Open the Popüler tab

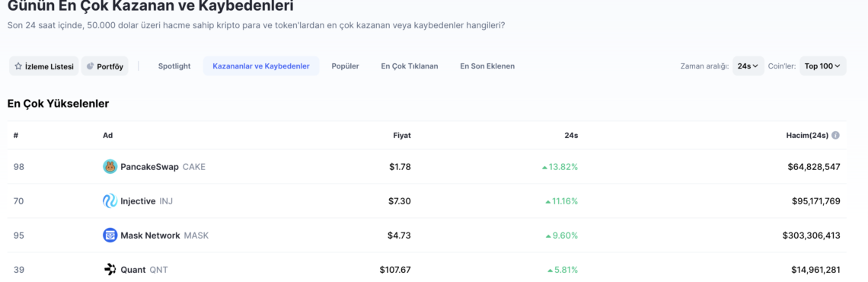346,66
